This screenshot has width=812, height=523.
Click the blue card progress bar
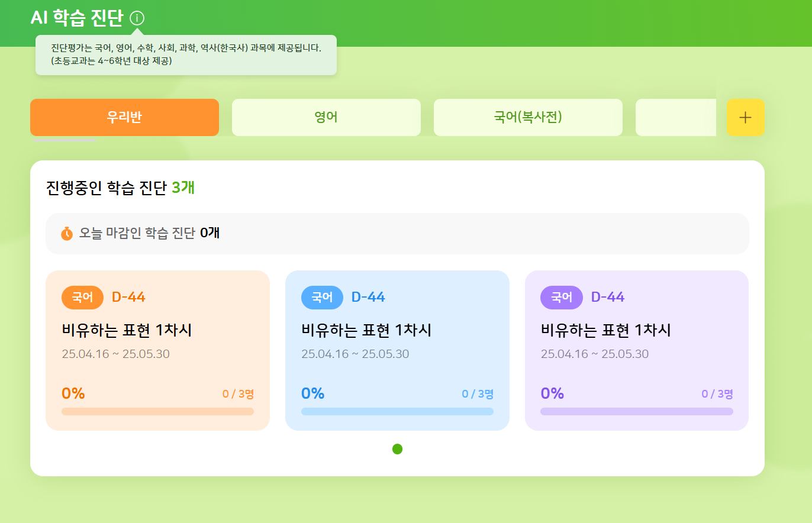(397, 411)
